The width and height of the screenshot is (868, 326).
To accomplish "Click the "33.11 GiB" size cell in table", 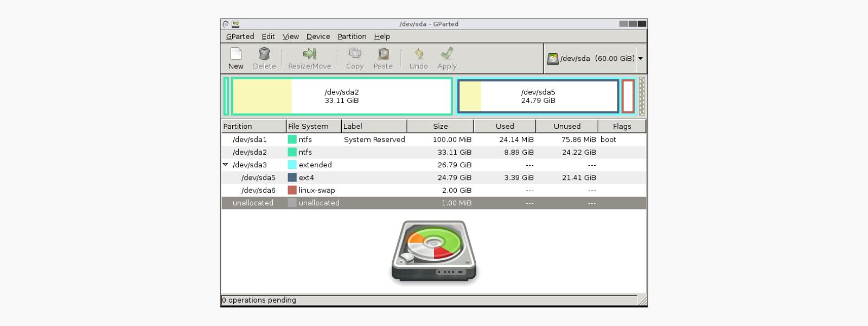I will point(454,152).
